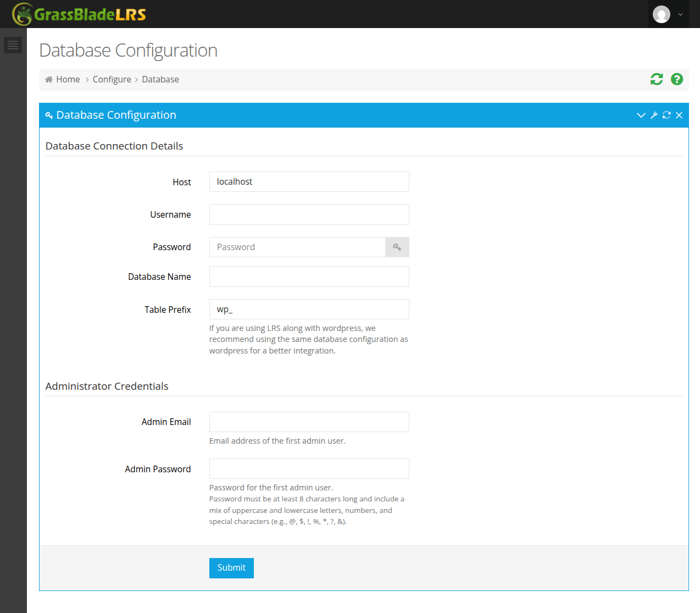The height and width of the screenshot is (613, 700).
Task: Click the key icon beside Password
Action: pyautogui.click(x=397, y=247)
